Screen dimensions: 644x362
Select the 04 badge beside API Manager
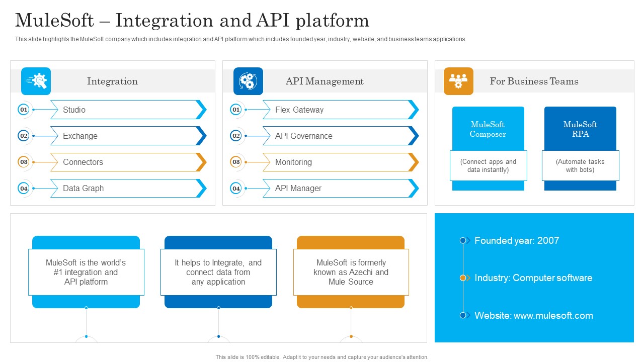point(236,188)
